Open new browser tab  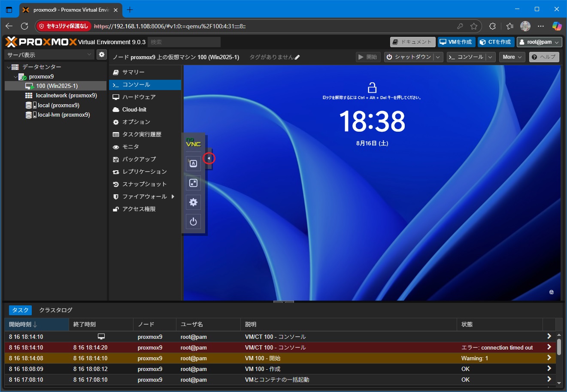pos(130,9)
